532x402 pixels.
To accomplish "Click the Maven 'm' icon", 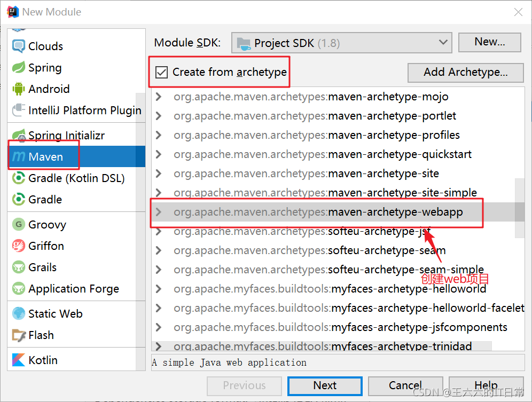I will tap(18, 156).
